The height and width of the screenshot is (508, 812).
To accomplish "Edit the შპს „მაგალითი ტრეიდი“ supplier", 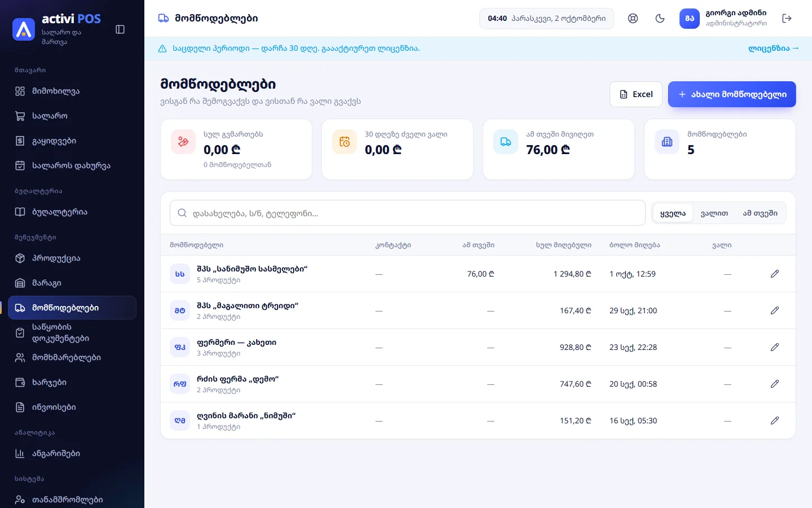I will point(775,310).
